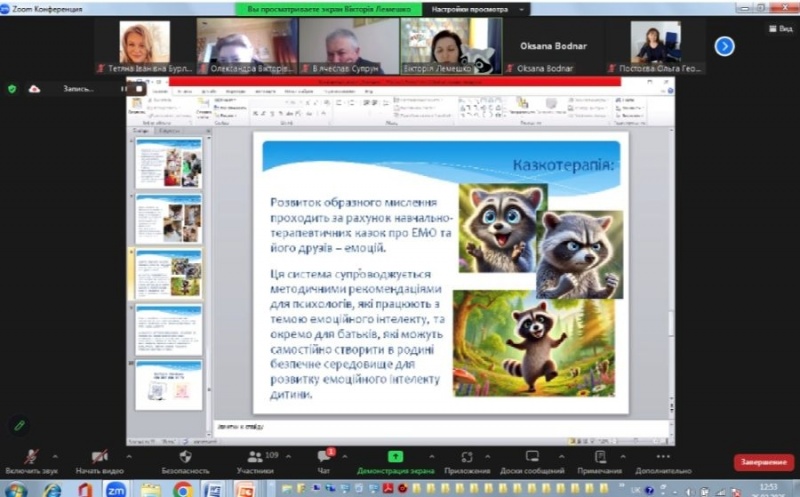The width and height of the screenshot is (800, 497).
Task: Click the green Демонстрация экрана share button
Action: (395, 460)
